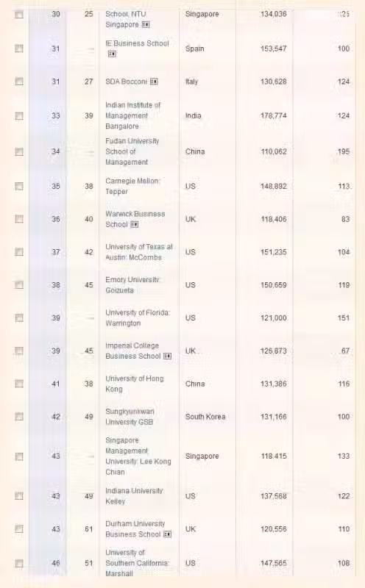
Task: Select the checkbox for Carnegie Mellon Tepper
Action: pyautogui.click(x=19, y=187)
